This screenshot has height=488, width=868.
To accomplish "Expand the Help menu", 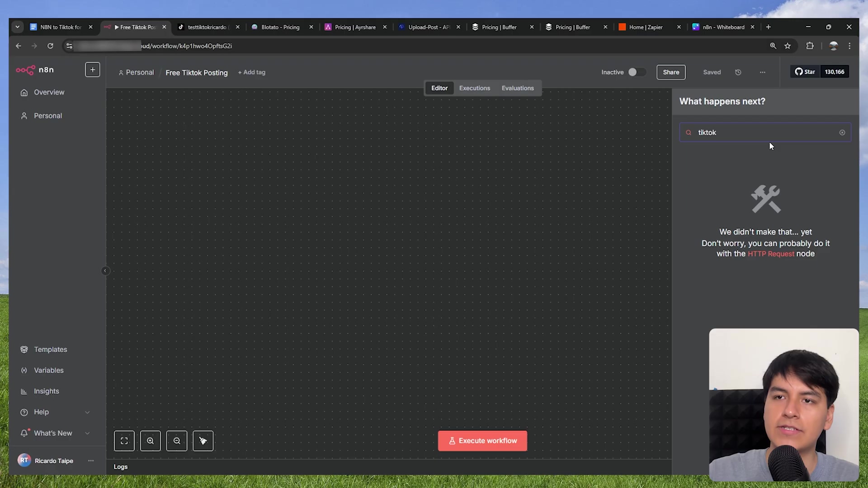I will 55,412.
